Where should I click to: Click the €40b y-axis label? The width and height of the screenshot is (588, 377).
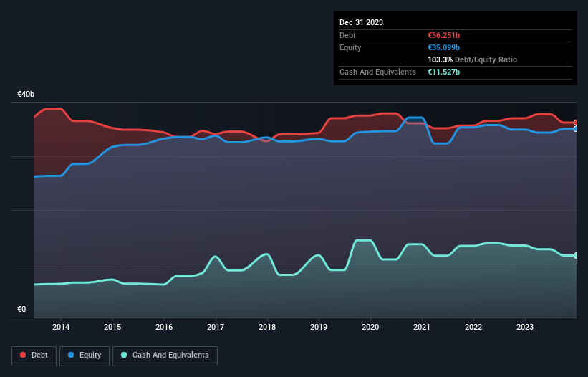(26, 94)
